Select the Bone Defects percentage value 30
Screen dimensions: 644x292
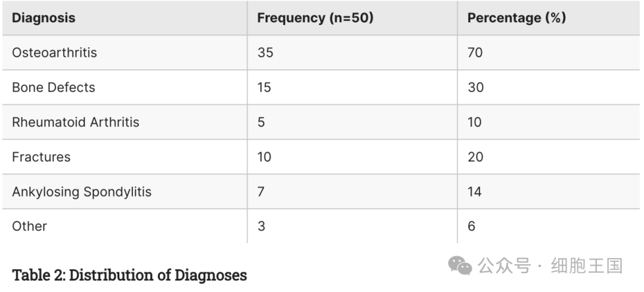click(476, 88)
